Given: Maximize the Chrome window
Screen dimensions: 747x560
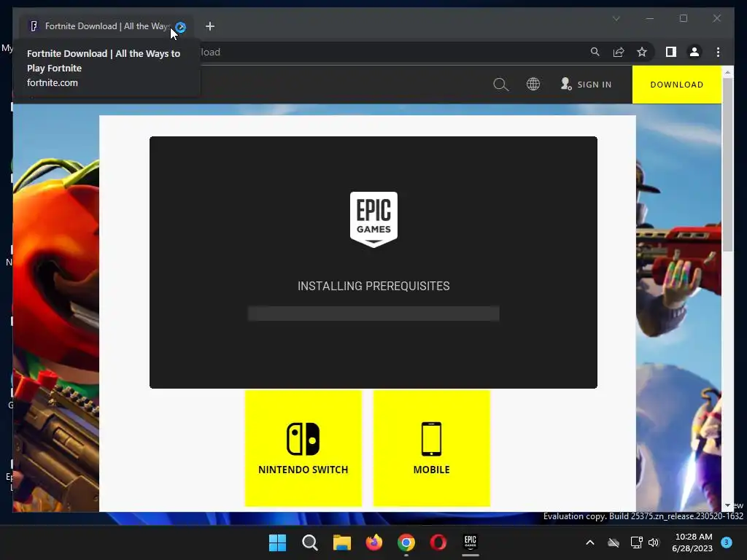Looking at the screenshot, I should pos(683,18).
